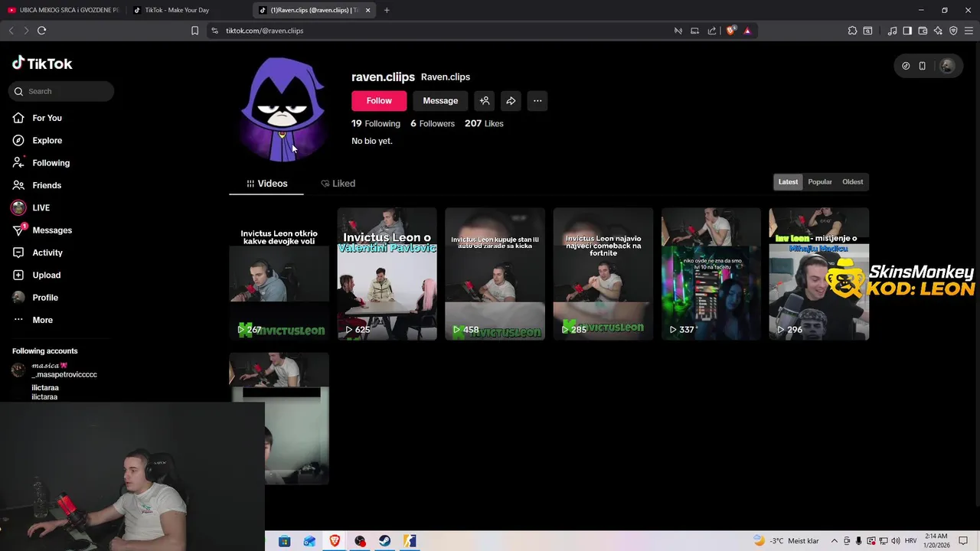Click the TikTok top-right avatar
The height and width of the screenshot is (551, 980).
[948, 66]
